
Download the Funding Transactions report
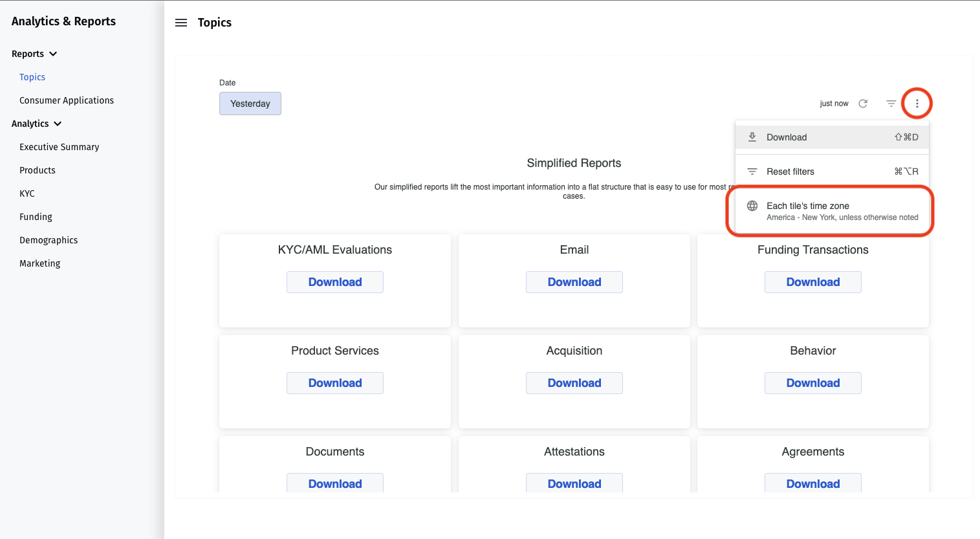812,282
